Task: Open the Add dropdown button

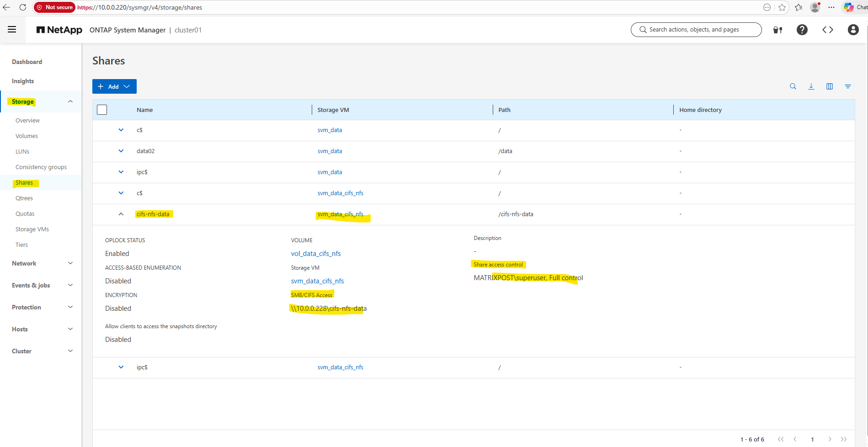Action: (x=114, y=86)
